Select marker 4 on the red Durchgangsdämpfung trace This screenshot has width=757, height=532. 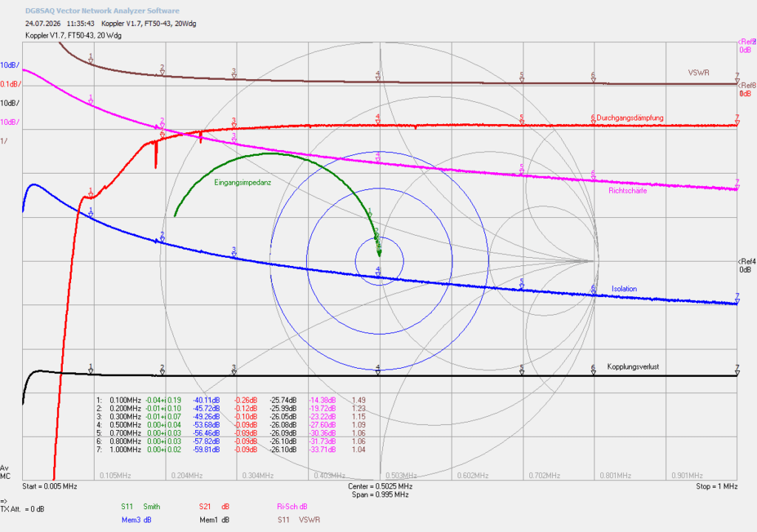378,120
